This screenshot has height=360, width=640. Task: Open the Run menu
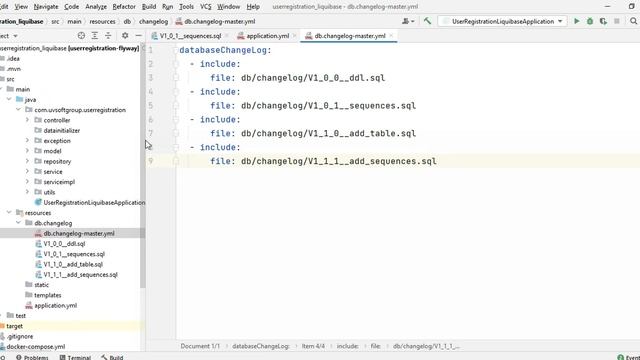167,7
